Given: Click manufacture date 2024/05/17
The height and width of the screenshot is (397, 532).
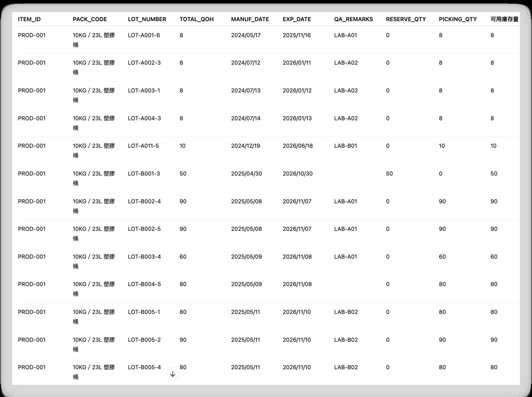Looking at the screenshot, I should coord(246,35).
